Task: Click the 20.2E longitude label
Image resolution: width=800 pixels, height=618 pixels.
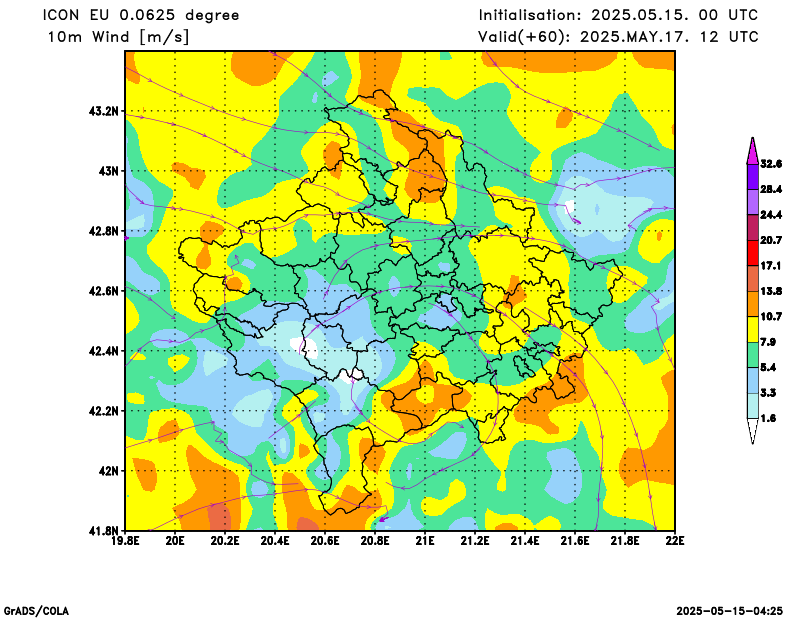Action: 225,541
